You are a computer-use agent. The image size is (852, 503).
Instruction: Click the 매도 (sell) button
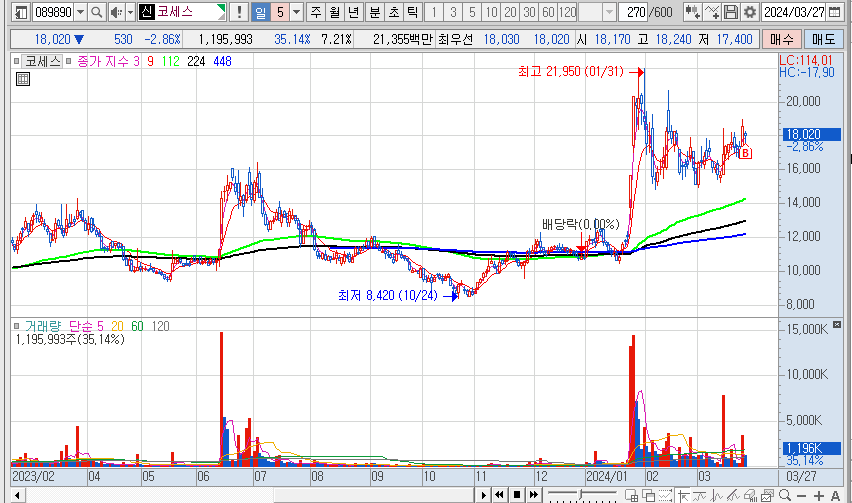click(823, 39)
